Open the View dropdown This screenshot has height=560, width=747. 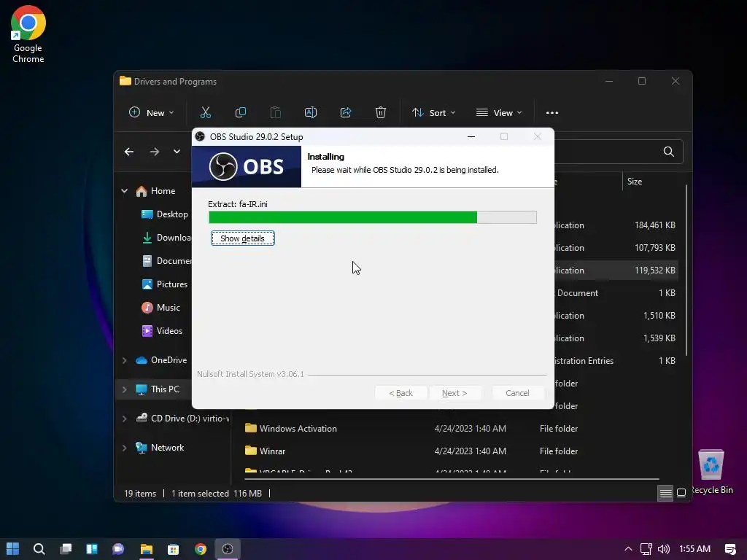[x=499, y=113]
